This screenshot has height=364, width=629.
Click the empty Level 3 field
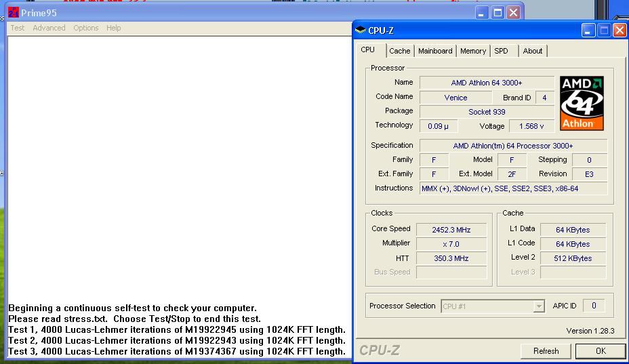[573, 272]
